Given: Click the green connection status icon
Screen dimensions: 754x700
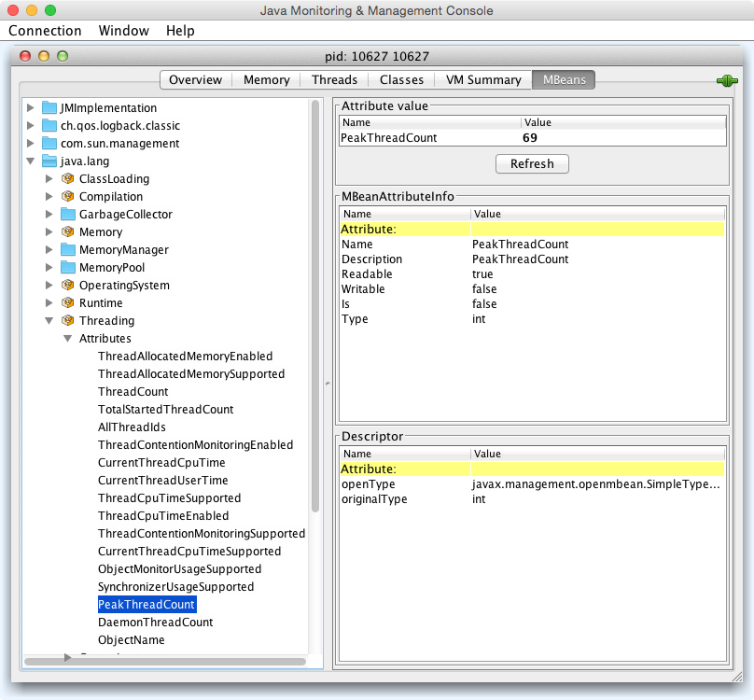Looking at the screenshot, I should [727, 81].
